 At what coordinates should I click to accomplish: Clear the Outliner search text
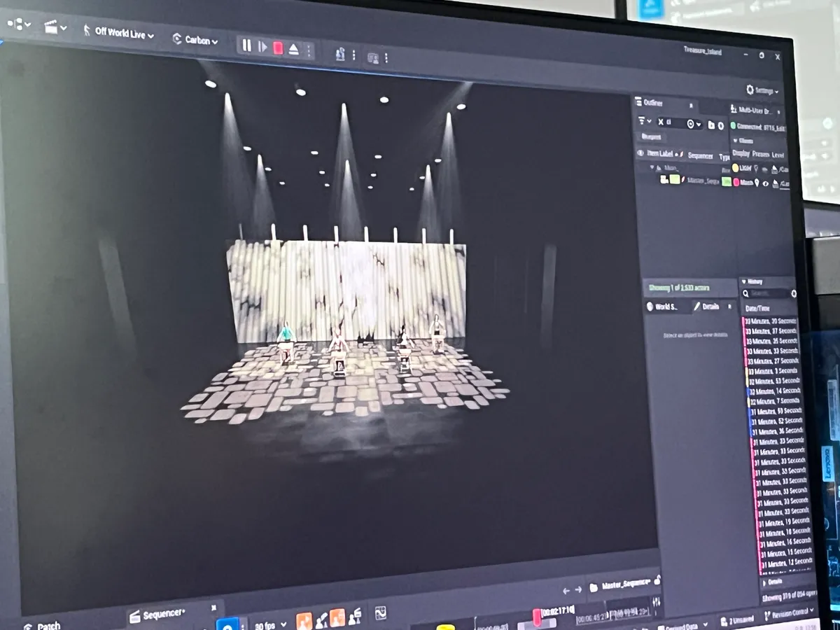tap(661, 122)
